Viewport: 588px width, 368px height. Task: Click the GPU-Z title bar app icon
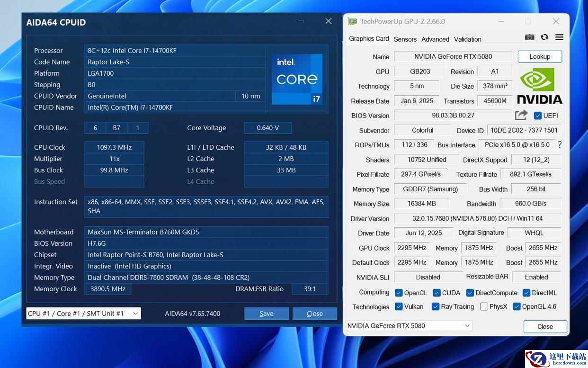coord(352,21)
